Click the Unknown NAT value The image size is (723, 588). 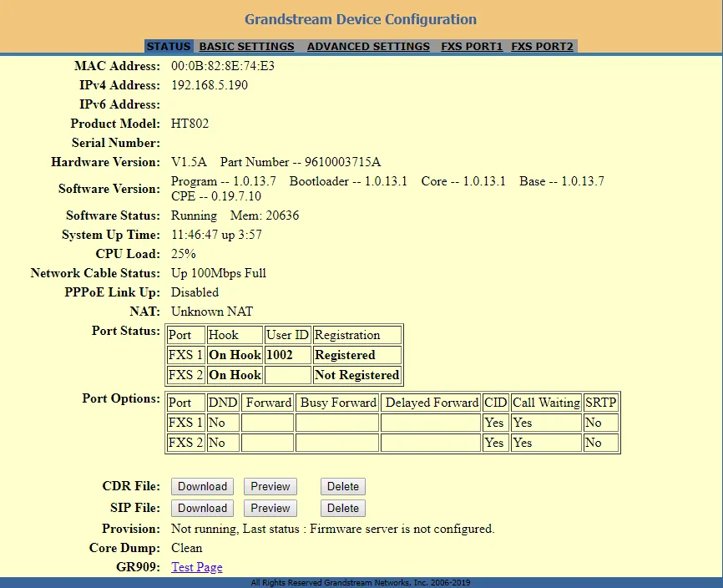point(212,312)
